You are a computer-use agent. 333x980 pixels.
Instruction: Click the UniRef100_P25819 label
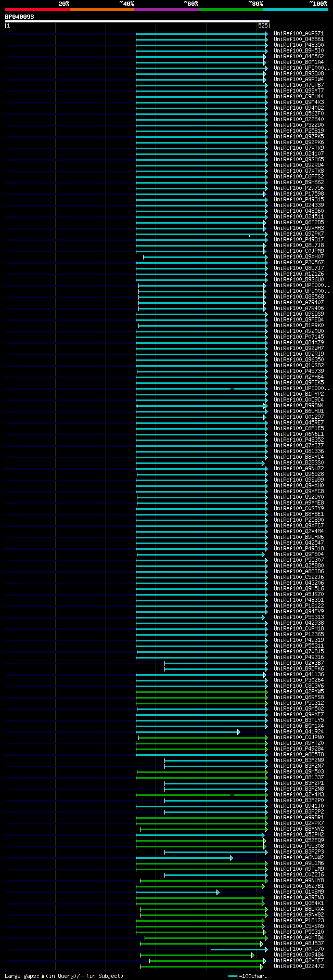(299, 131)
